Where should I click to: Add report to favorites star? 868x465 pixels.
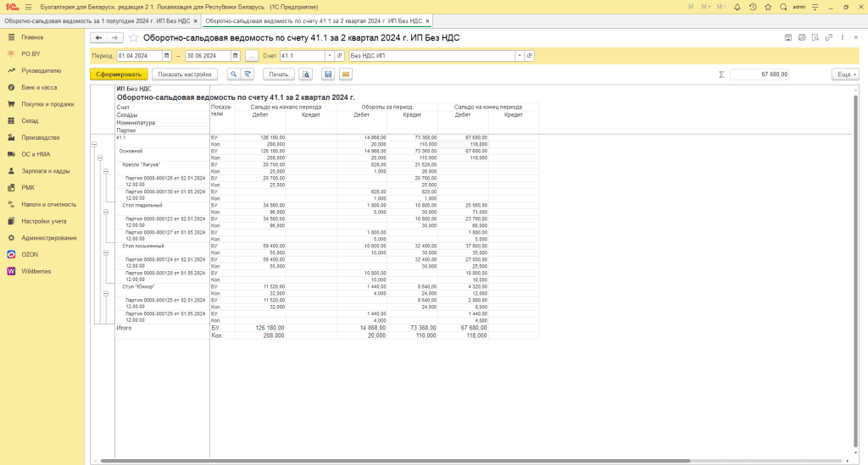(133, 37)
